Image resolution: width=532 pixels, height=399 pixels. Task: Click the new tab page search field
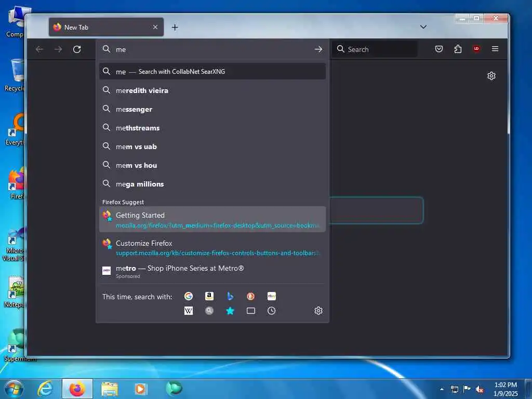click(x=376, y=210)
